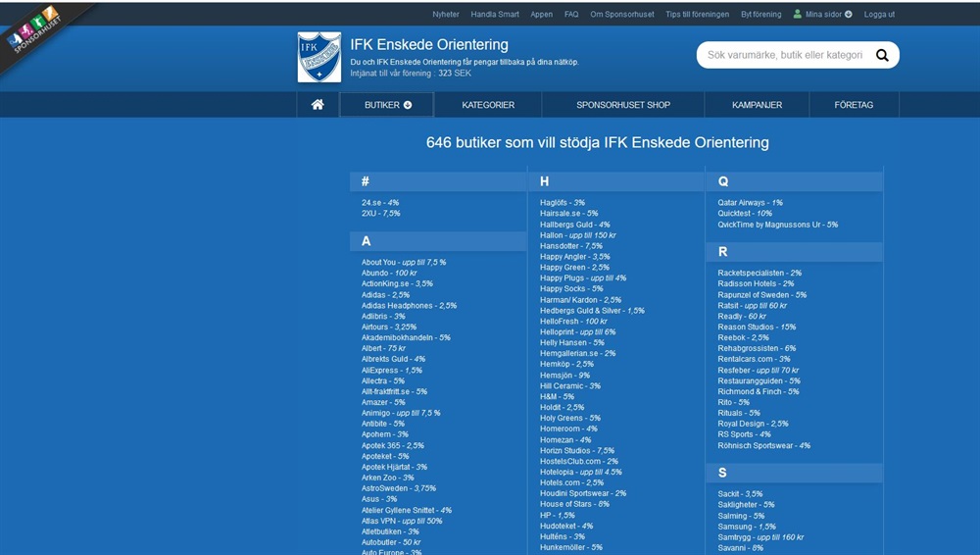Open Handla Smart in the top menu
The height and width of the screenshot is (555, 980).
pos(495,15)
